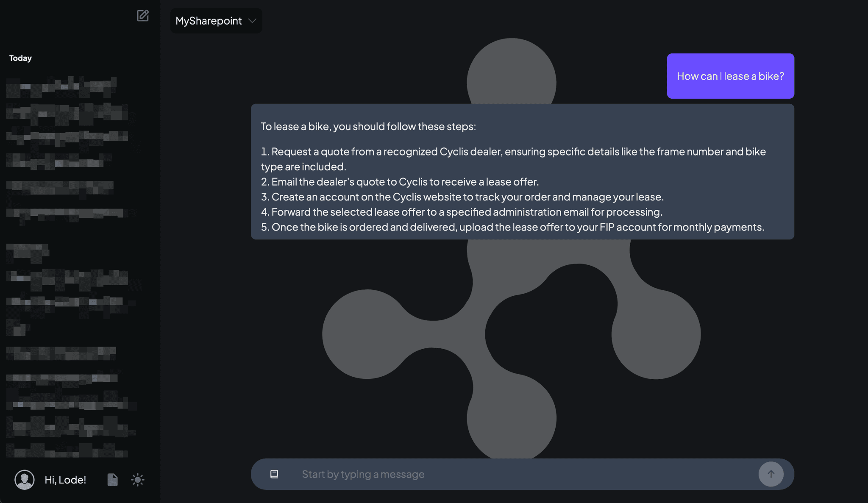This screenshot has height=503, width=868.
Task: Open the bottommost blurred chat in sidebar
Action: (x=68, y=450)
